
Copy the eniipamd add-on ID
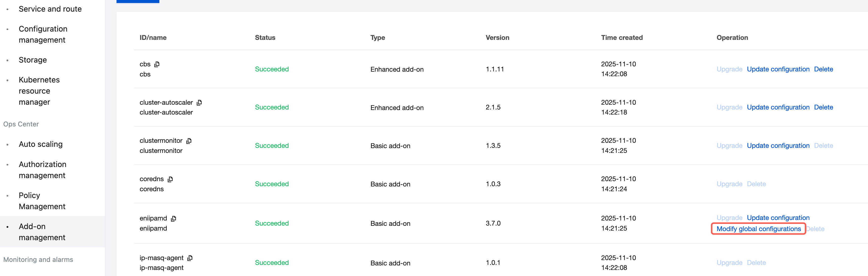173,218
